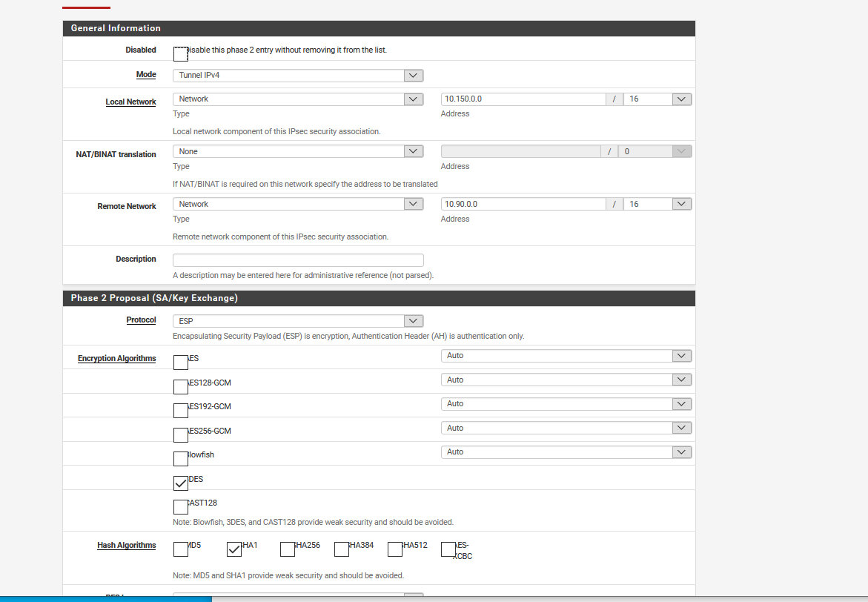868x602 pixels.
Task: Enable the AES192-GCM encryption checkbox
Action: click(x=180, y=411)
